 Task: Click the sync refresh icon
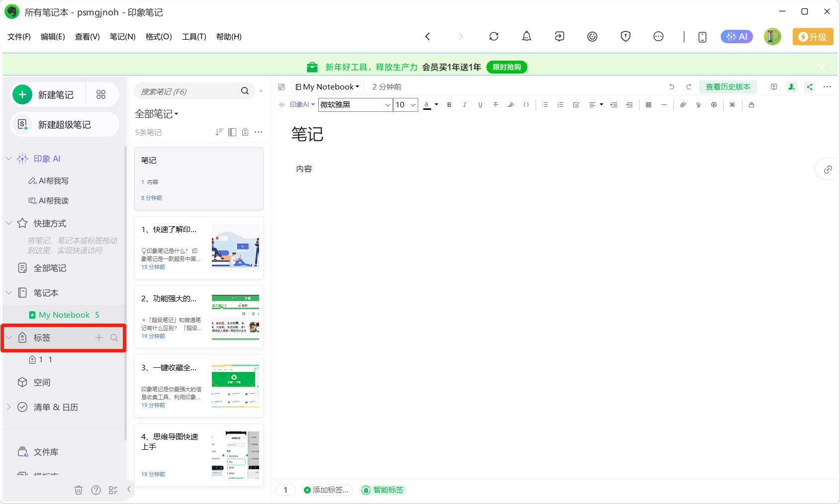pos(493,36)
